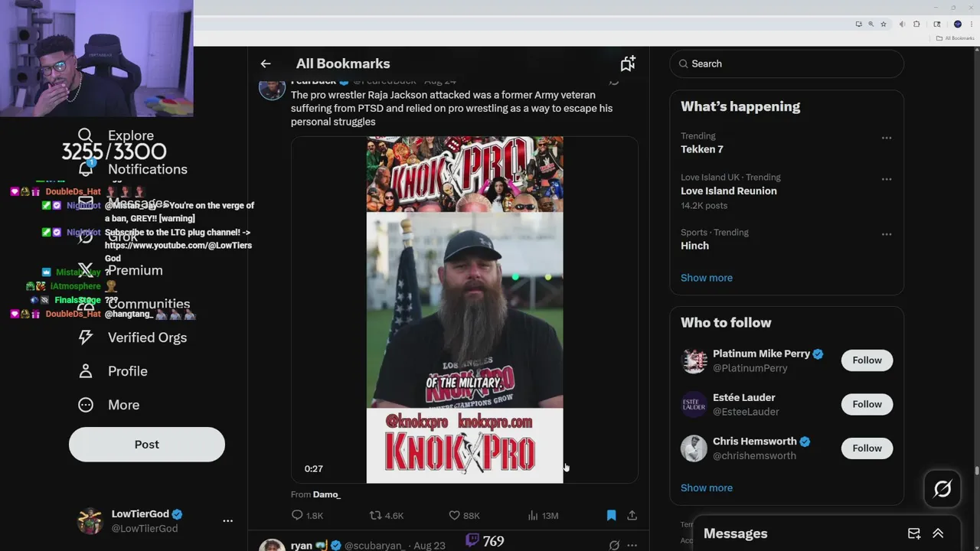980x551 pixels.
Task: Open the Damo_ source link
Action: (x=327, y=495)
